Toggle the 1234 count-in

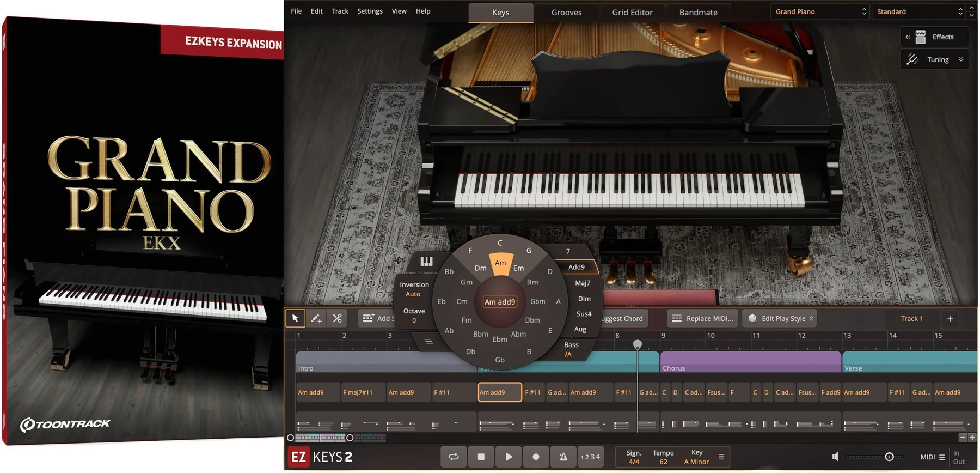click(x=590, y=457)
